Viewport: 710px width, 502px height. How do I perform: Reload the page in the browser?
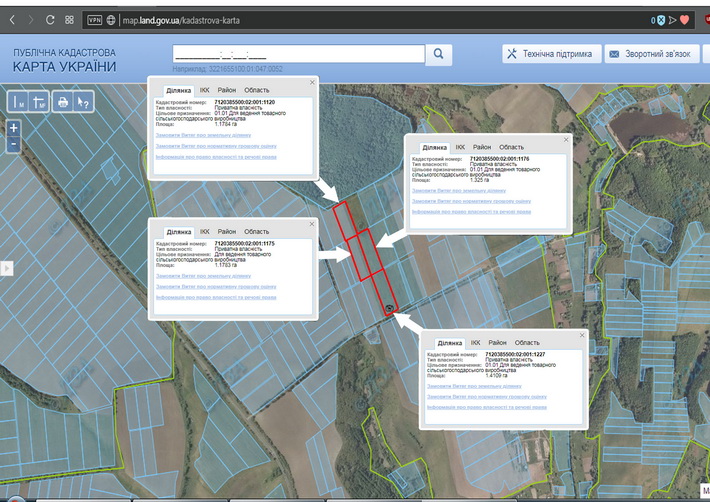point(50,20)
